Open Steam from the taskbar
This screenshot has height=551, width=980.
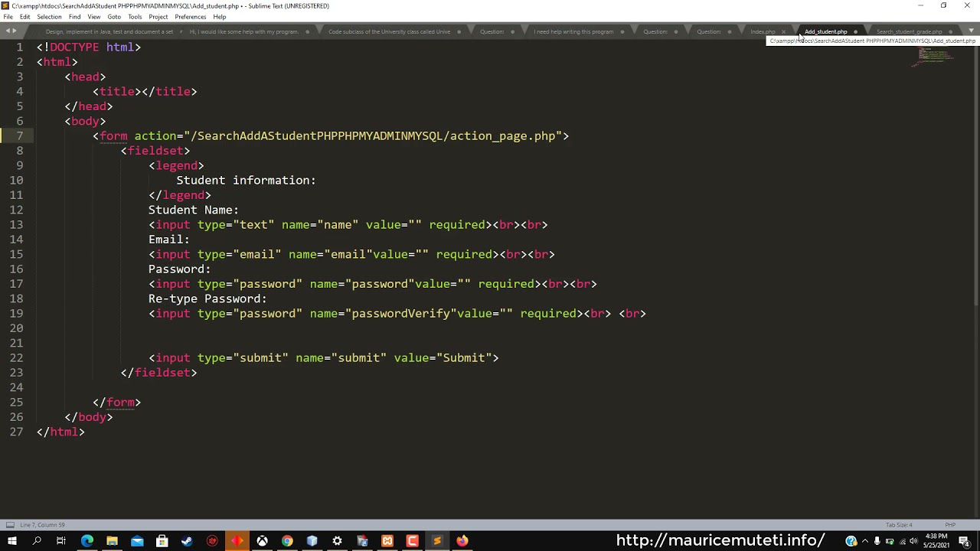coord(187,541)
